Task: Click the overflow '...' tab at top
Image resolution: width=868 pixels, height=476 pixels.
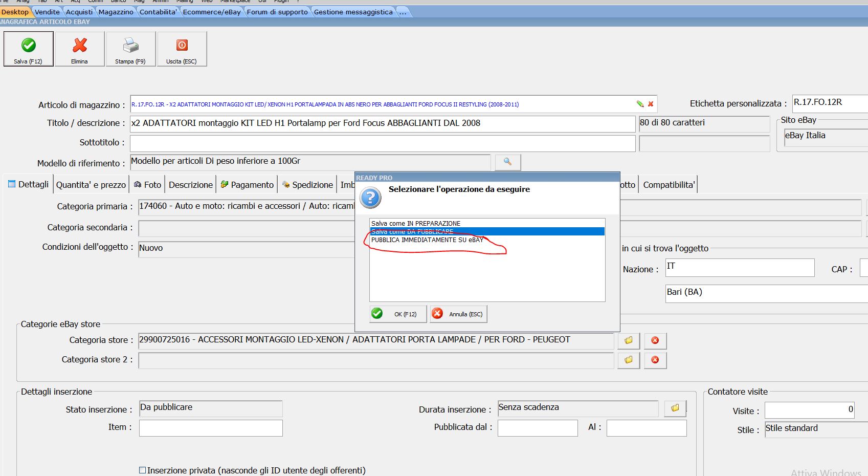Action: point(403,12)
